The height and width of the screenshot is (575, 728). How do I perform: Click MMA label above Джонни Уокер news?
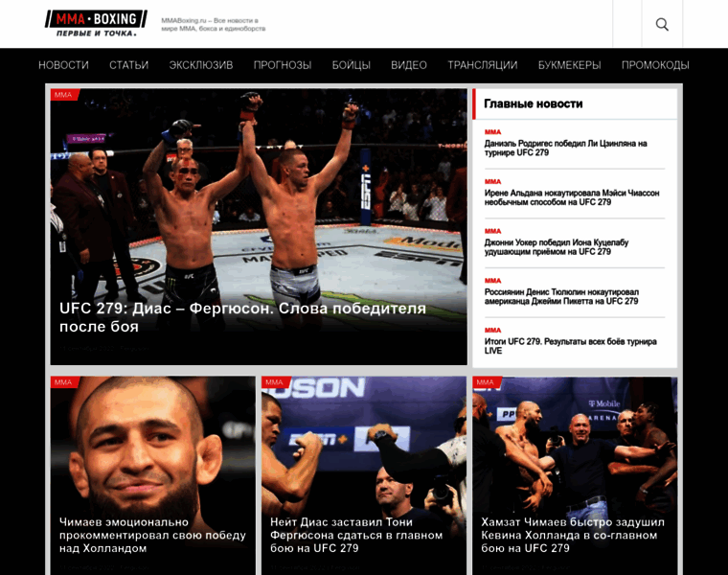pyautogui.click(x=492, y=231)
